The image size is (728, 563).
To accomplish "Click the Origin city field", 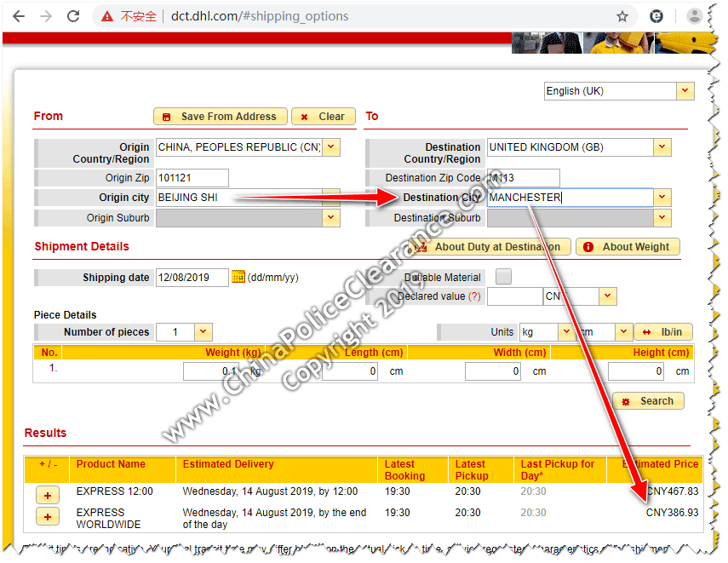I will pos(239,198).
